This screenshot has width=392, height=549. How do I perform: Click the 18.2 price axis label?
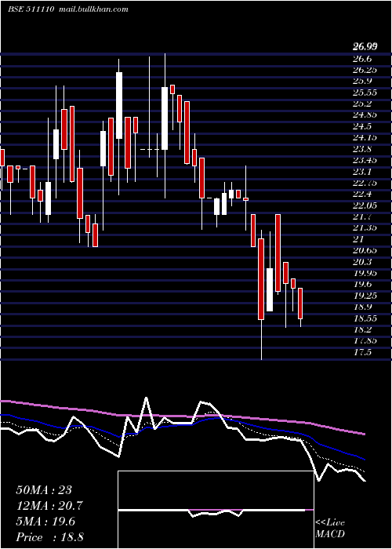coord(362,329)
